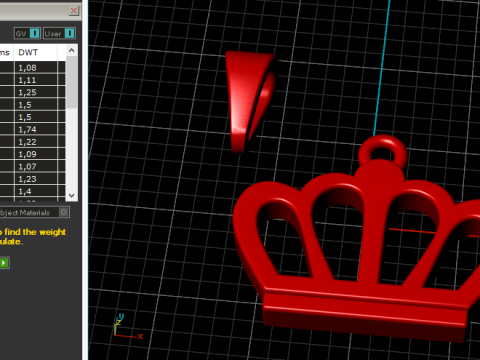Screen dimensions: 480x360
Task: Click the materials list scrollbar thumb
Action: click(71, 82)
